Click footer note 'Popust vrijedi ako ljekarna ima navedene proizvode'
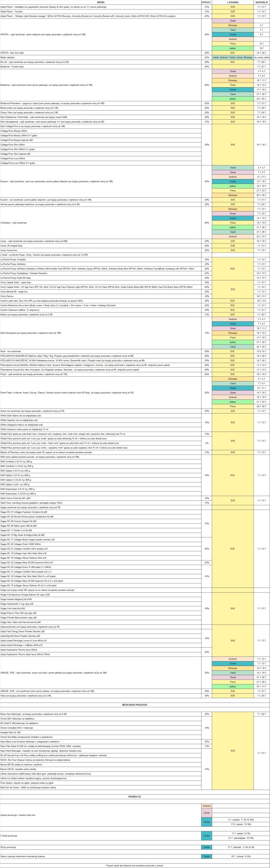Image resolution: width=270 pixels, height=868 pixels. point(135,866)
